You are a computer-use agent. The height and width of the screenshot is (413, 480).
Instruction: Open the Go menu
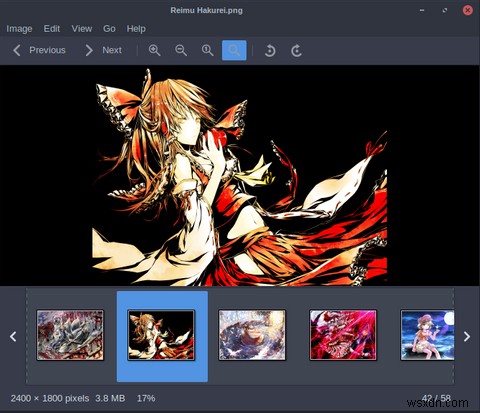109,29
